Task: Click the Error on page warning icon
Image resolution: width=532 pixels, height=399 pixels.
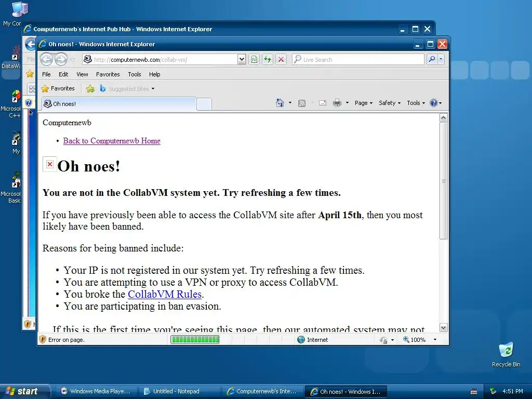Action: (x=43, y=340)
